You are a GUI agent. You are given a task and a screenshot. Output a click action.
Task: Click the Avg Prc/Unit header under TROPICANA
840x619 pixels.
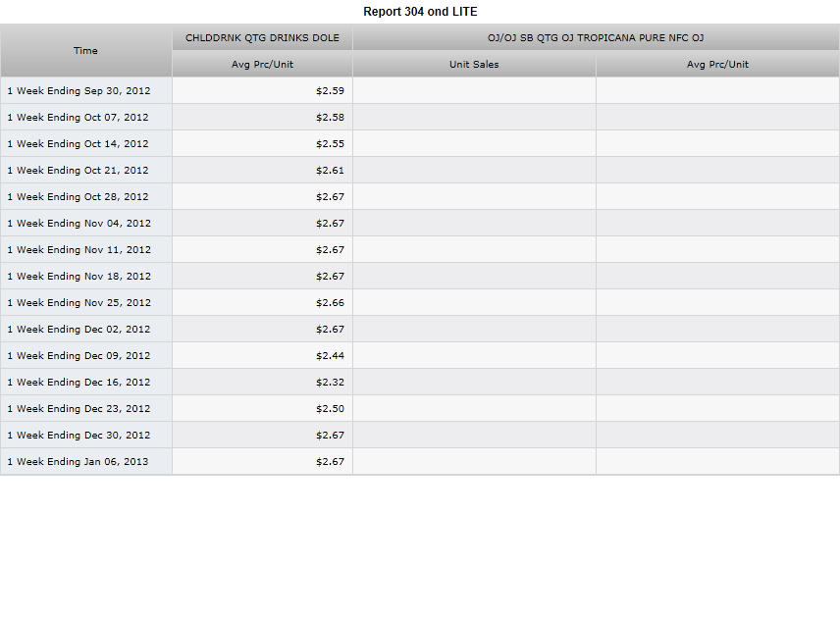(x=718, y=65)
